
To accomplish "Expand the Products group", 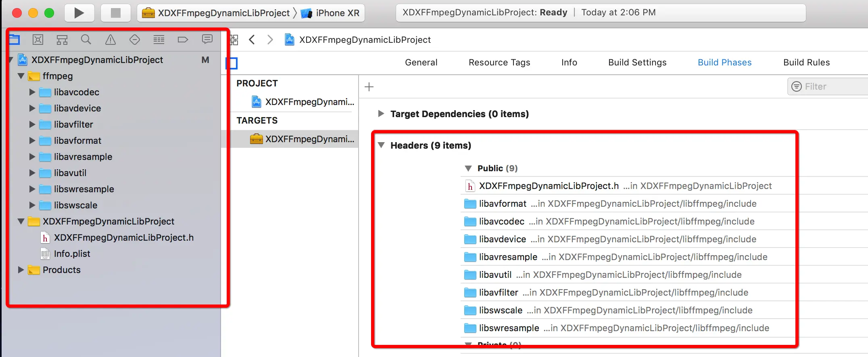I will [21, 270].
